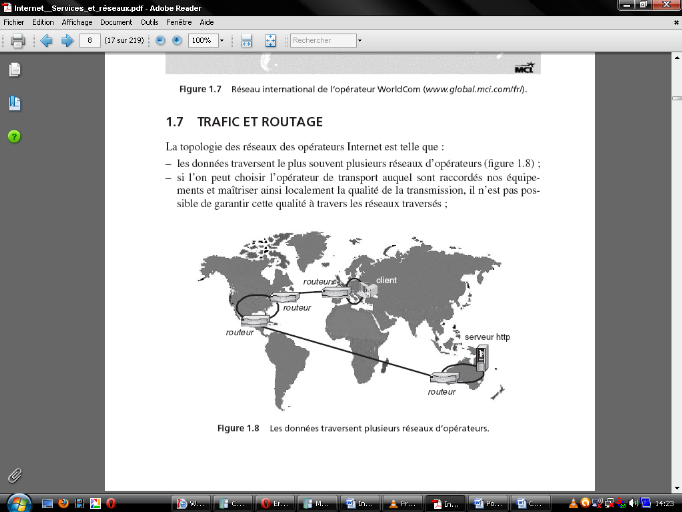682x512 pixels.
Task: Click the www.global.mci.com/fr/ link text
Action: click(475, 89)
